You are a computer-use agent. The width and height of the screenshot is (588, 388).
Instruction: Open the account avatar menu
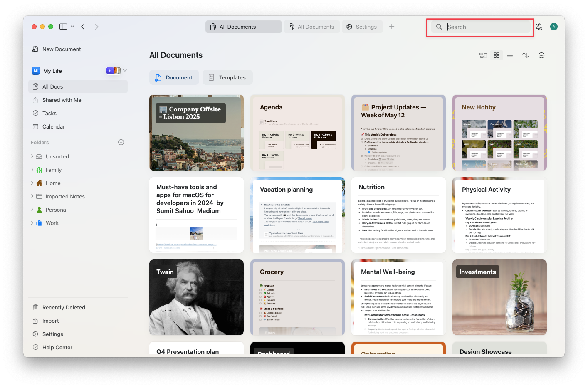[553, 27]
